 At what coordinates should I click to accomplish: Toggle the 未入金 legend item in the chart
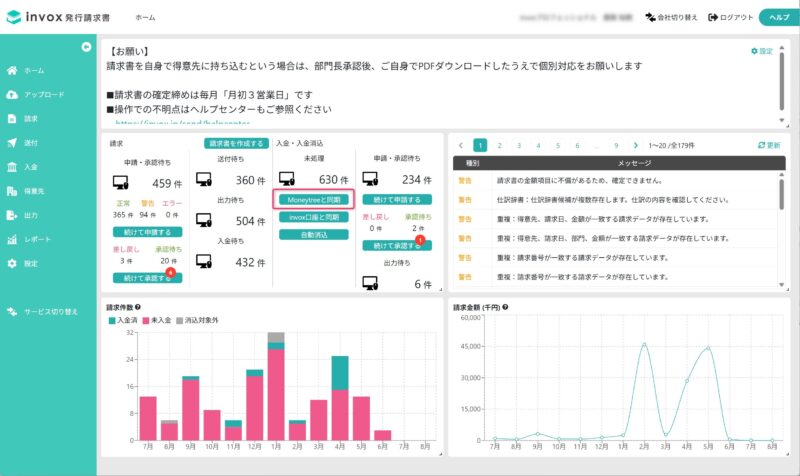[157, 320]
